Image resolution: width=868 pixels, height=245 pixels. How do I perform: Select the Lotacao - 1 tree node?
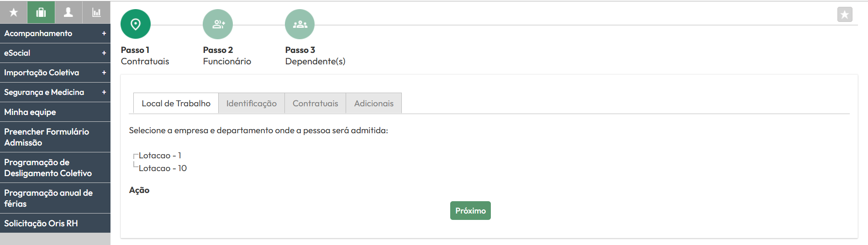(x=160, y=156)
